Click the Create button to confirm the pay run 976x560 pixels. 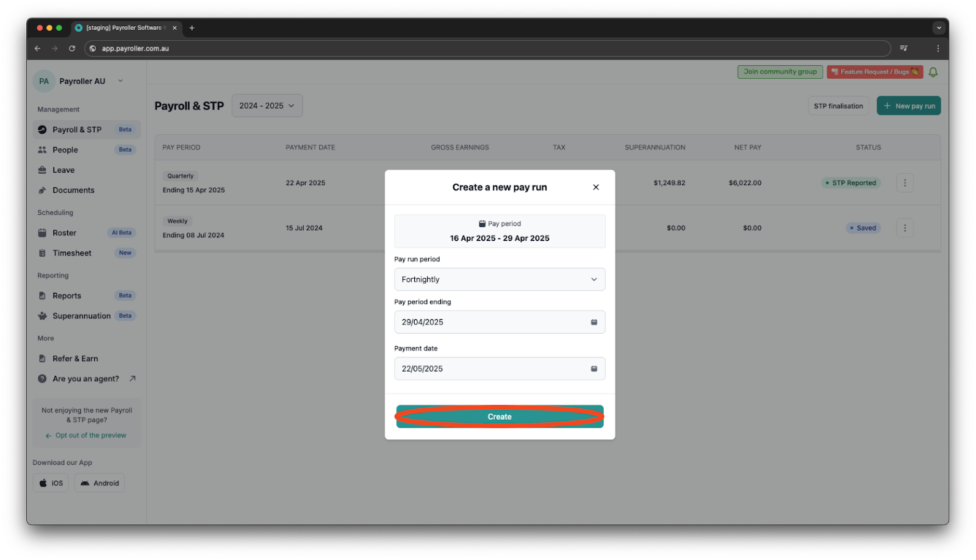pos(499,417)
